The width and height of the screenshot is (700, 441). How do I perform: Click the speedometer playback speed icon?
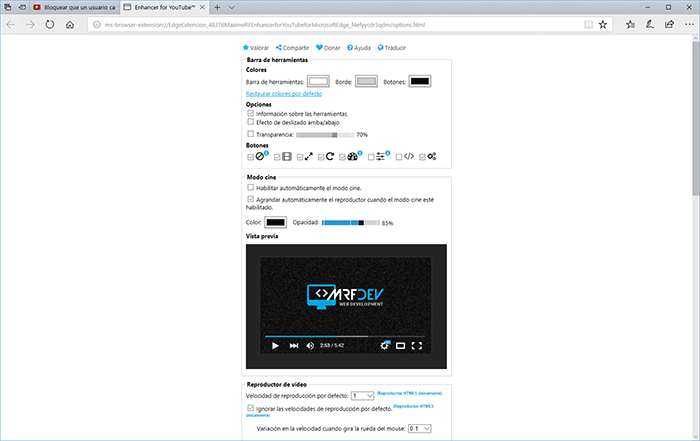point(353,156)
